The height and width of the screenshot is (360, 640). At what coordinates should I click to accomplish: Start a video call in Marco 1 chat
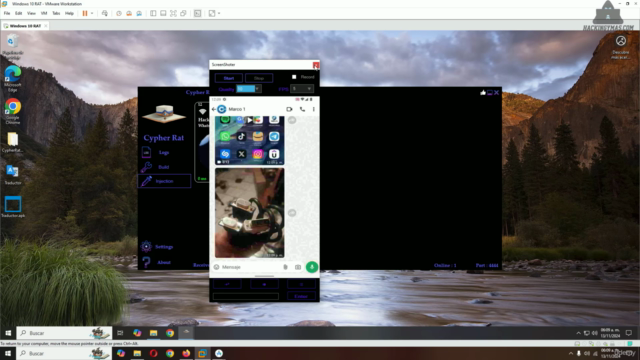click(x=289, y=109)
